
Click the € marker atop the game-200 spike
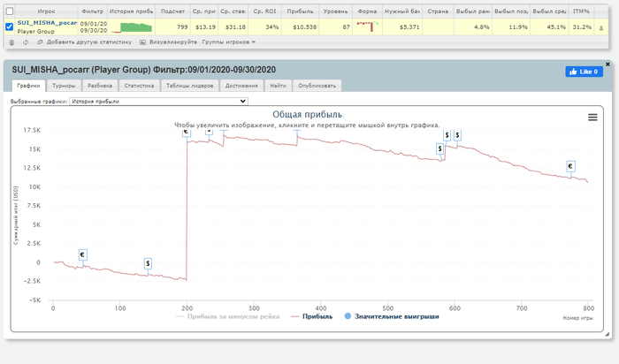coord(187,133)
